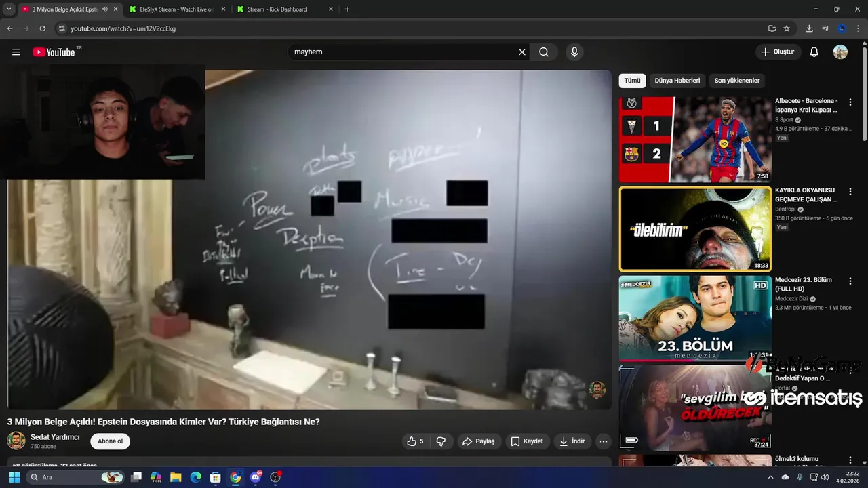
Task: Open the Albacete - Barcelona video thumbnail
Action: click(695, 139)
